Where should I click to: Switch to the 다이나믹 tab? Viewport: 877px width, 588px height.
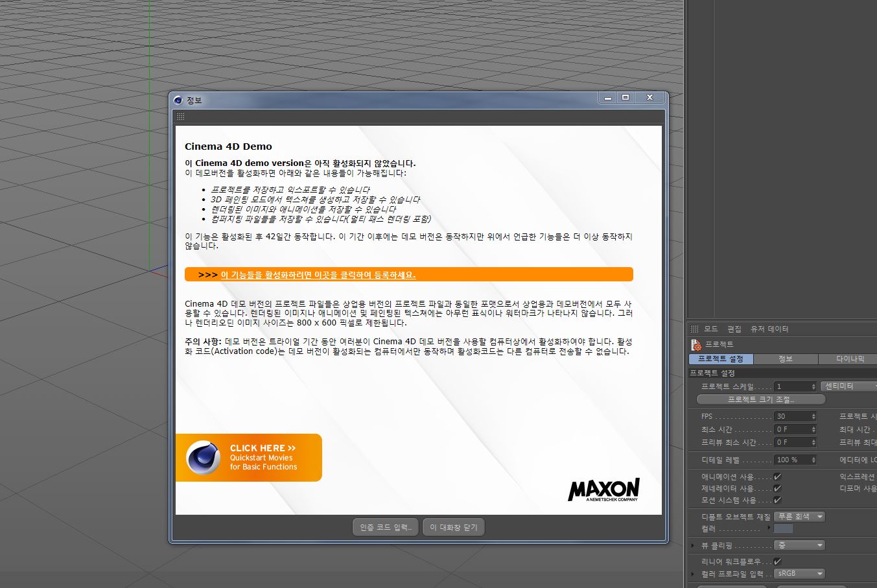coord(848,359)
